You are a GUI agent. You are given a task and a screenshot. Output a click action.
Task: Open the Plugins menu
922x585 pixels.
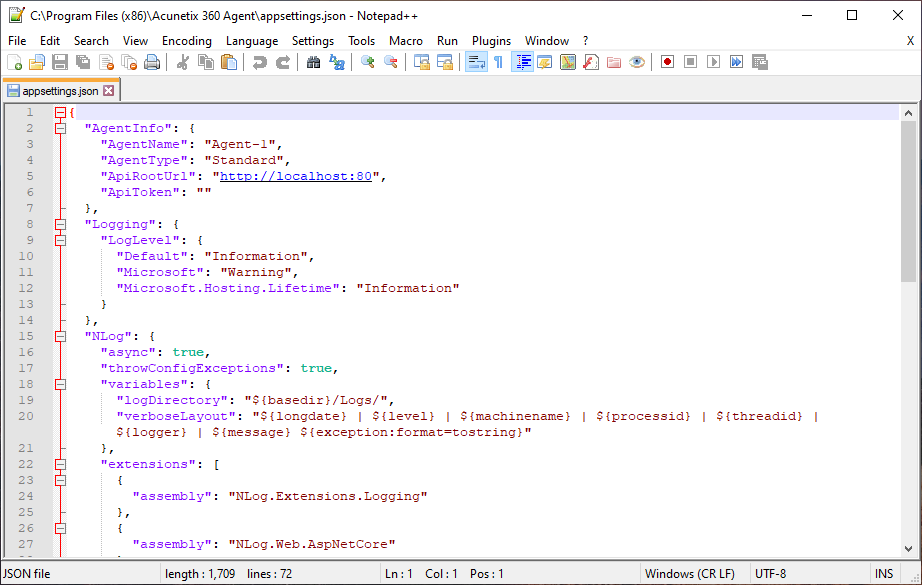click(492, 41)
